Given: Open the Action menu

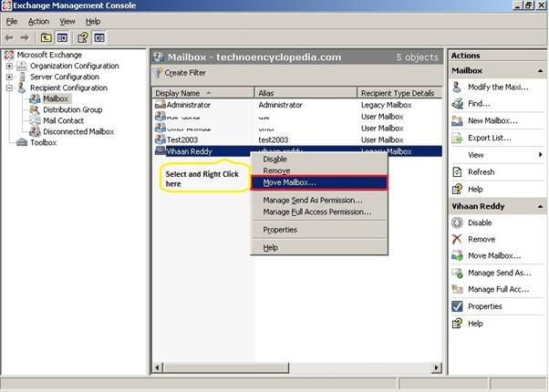Looking at the screenshot, I should coord(38,21).
